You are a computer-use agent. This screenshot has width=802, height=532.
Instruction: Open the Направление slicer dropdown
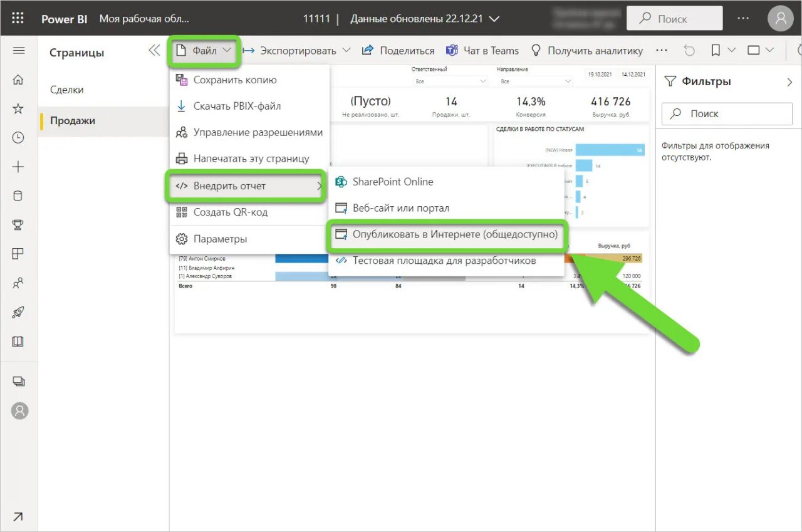pos(534,81)
